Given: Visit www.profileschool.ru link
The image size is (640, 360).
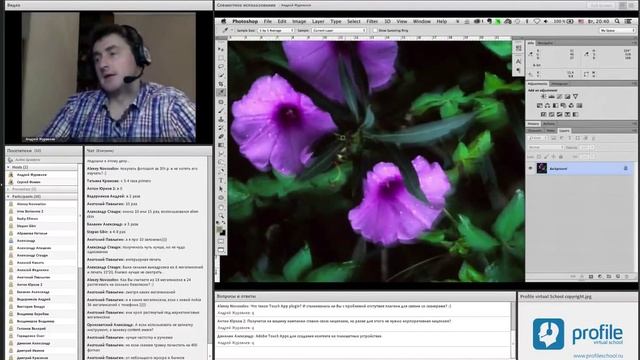Looking at the screenshot, I should 598,356.
